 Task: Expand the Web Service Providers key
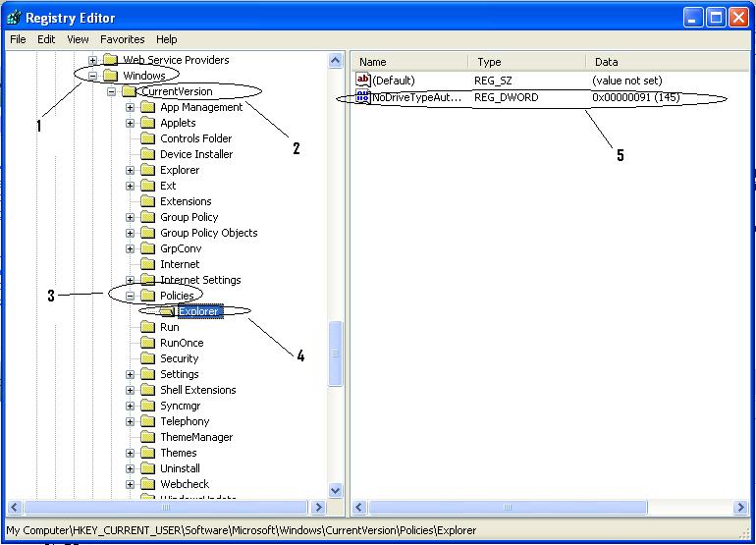[92, 60]
